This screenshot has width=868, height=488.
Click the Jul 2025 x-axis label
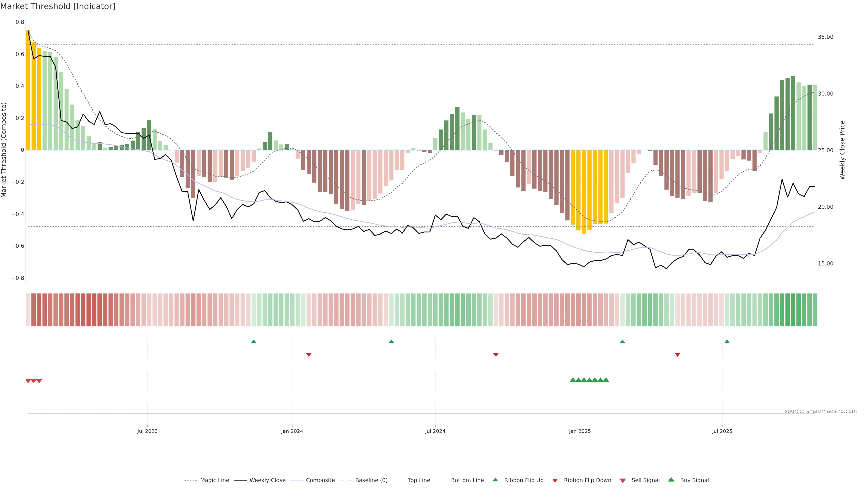(722, 431)
